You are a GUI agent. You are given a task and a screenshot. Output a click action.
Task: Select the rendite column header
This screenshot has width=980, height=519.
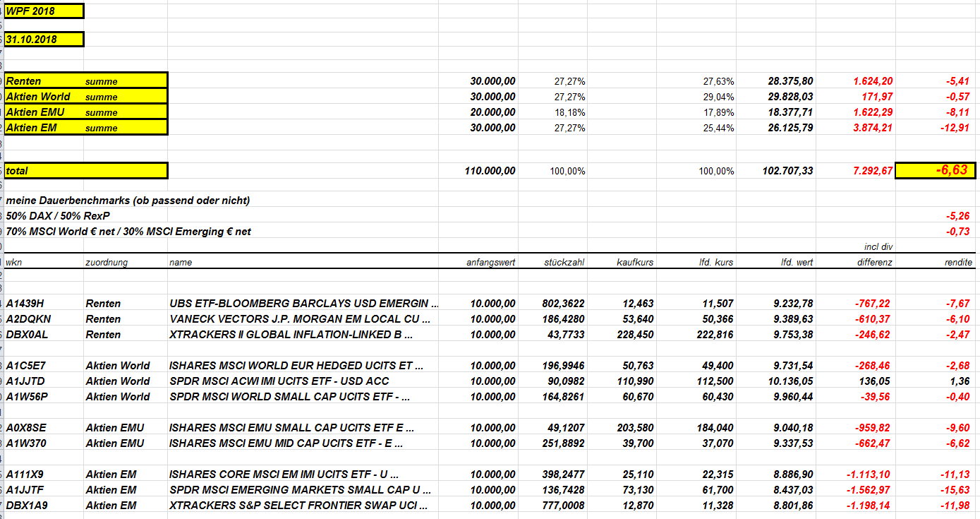pos(958,262)
